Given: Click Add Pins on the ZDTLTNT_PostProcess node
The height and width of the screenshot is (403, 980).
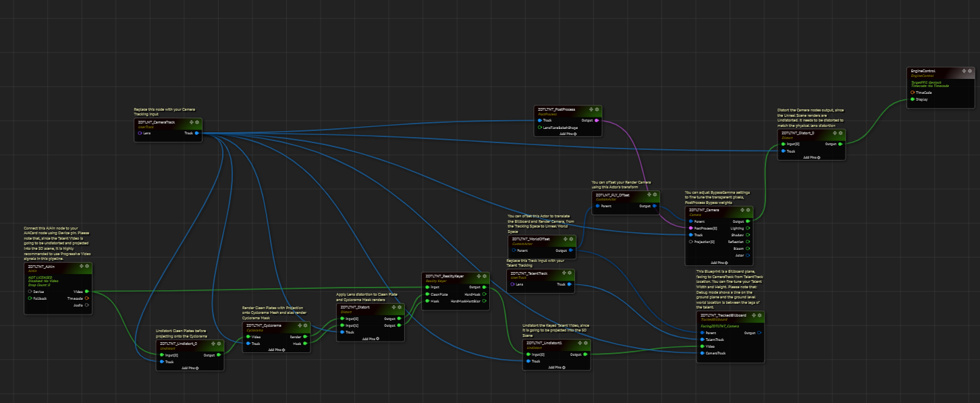Looking at the screenshot, I should click(567, 134).
